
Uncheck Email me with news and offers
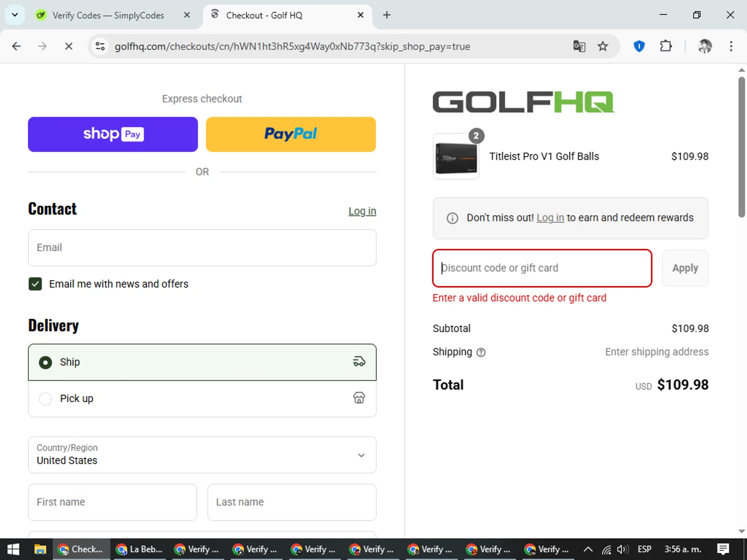[x=35, y=284]
